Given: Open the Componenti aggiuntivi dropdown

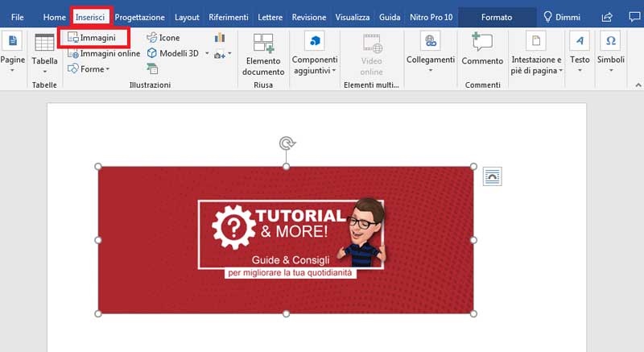Looking at the screenshot, I should [315, 53].
